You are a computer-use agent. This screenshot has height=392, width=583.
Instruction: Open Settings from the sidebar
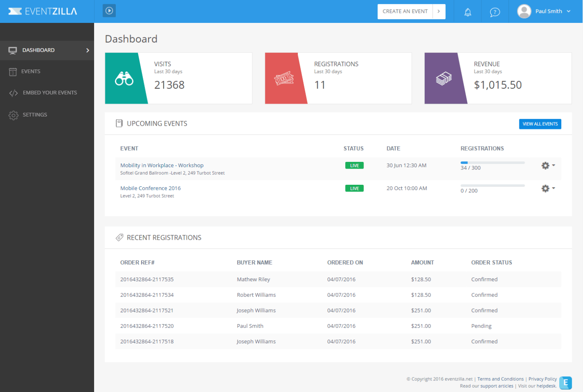[x=35, y=114]
